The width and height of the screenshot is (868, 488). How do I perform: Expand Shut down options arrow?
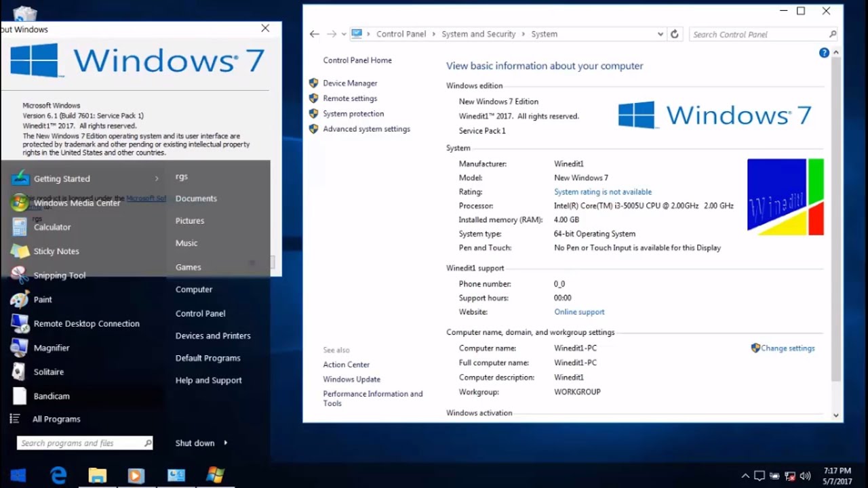tap(225, 443)
